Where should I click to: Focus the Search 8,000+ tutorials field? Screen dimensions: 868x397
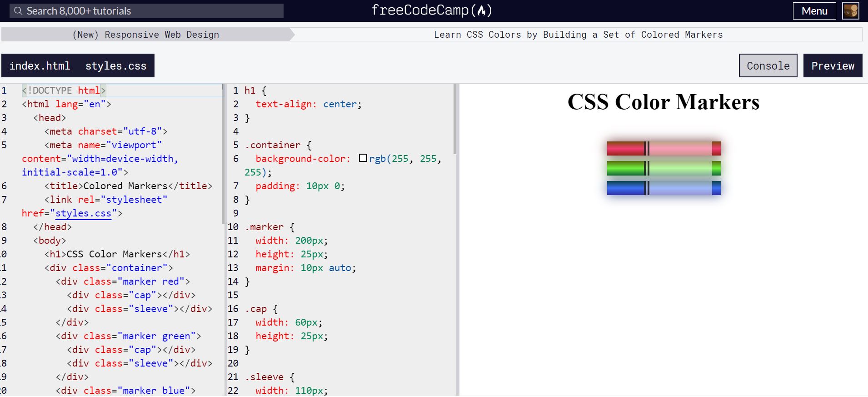tap(146, 11)
